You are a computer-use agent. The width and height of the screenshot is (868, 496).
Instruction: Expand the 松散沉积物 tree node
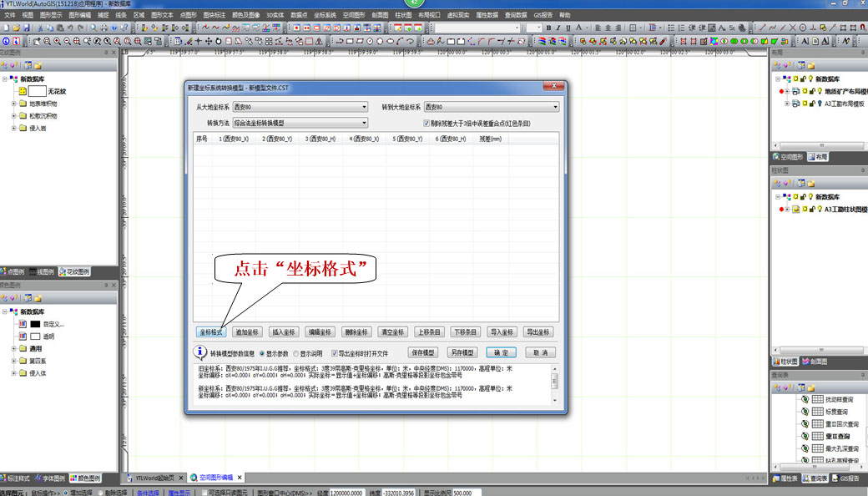[14, 116]
